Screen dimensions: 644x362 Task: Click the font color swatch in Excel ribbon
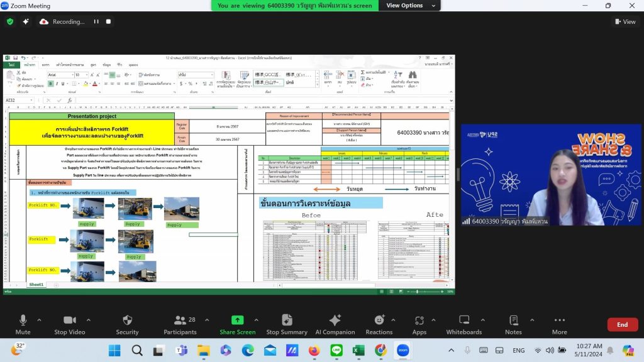(x=95, y=84)
